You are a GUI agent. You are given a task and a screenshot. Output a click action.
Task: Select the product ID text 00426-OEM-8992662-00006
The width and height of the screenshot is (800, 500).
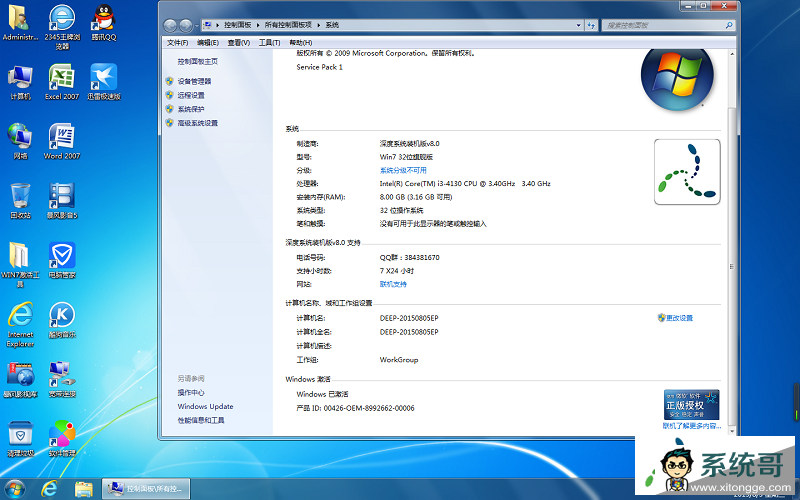coord(369,408)
